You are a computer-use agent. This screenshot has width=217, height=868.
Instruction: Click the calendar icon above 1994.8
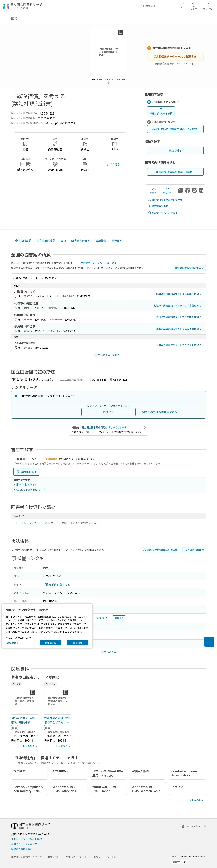pyautogui.click(x=114, y=144)
